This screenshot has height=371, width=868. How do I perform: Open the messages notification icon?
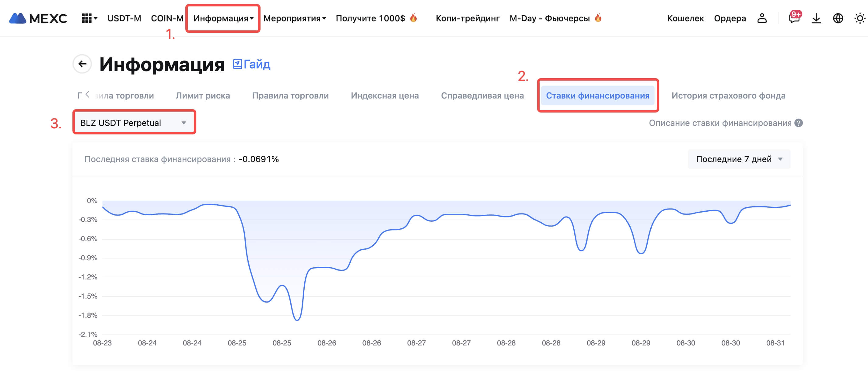794,18
